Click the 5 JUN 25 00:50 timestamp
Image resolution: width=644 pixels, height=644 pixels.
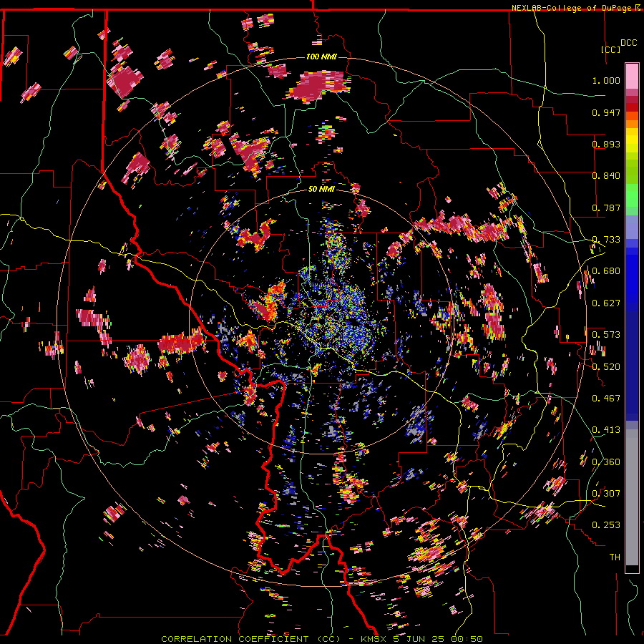coord(438,639)
